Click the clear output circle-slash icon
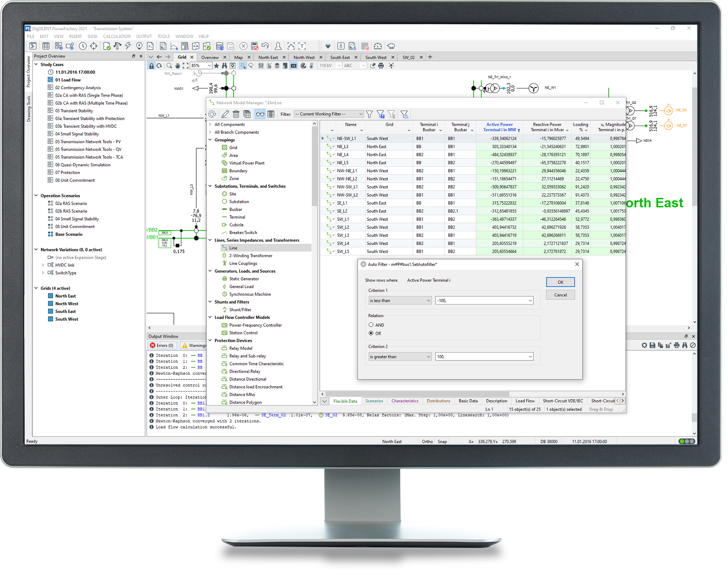728x584 pixels. pyautogui.click(x=693, y=346)
